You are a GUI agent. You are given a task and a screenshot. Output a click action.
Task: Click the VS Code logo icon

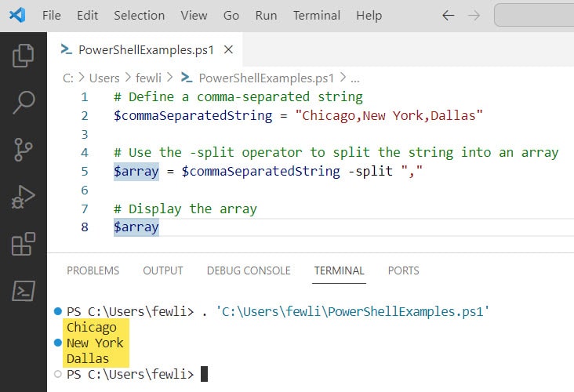(17, 16)
